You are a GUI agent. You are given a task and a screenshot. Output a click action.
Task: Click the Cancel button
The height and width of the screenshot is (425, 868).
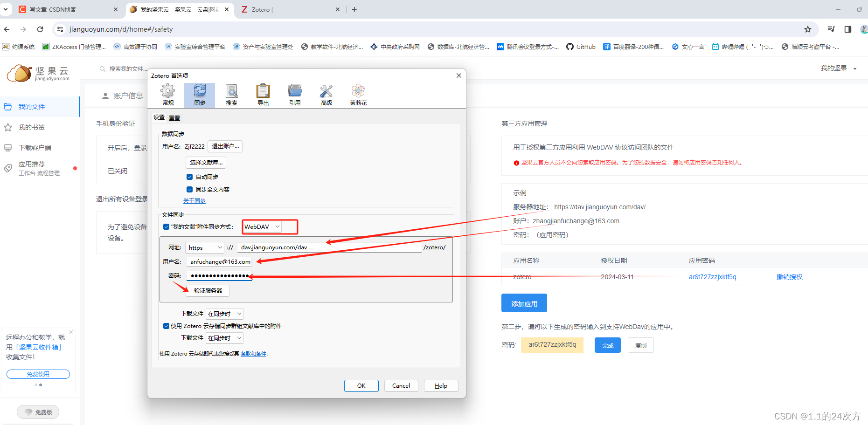(401, 386)
